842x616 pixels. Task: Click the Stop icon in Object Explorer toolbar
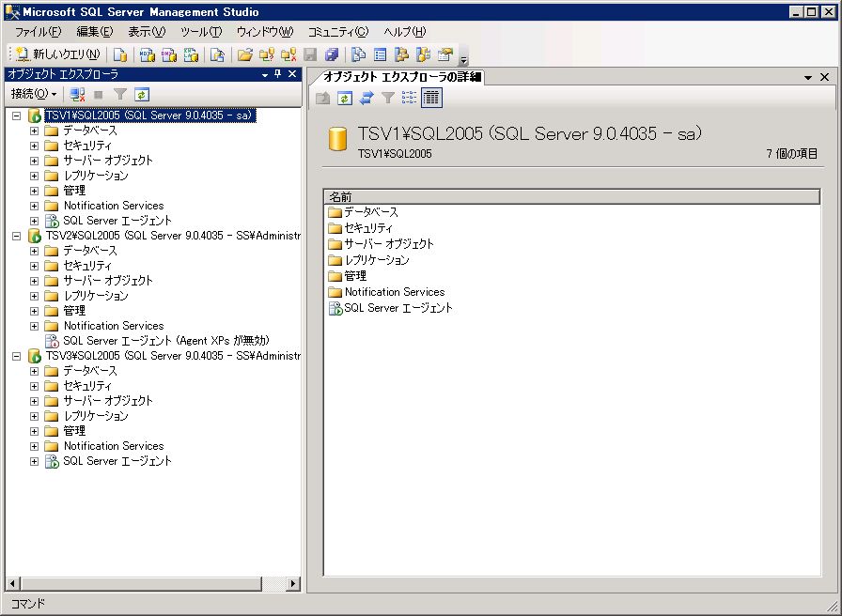[x=99, y=95]
